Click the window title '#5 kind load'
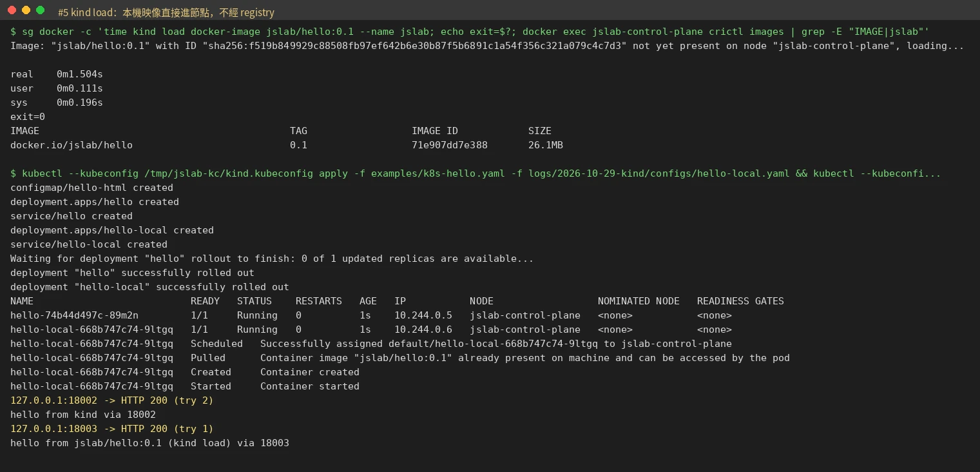 166,12
